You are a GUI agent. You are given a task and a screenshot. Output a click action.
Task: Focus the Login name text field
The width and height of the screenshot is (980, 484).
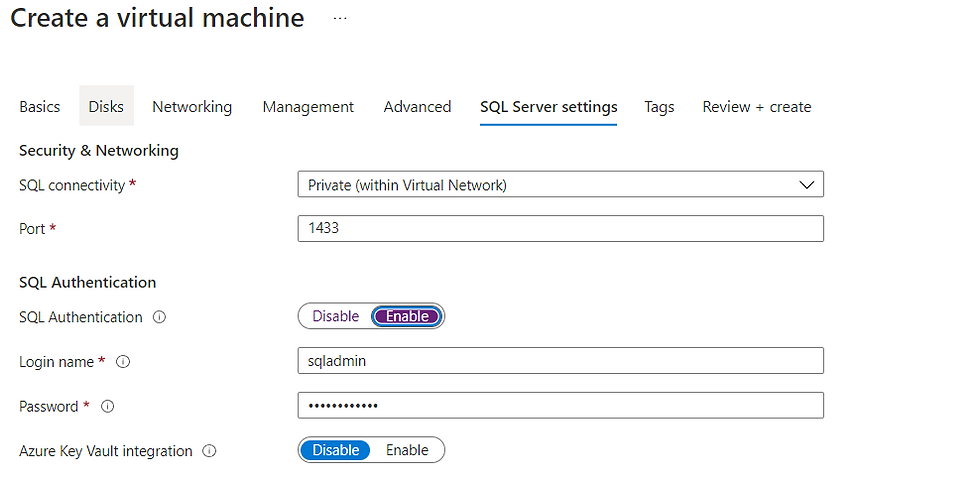pos(560,361)
